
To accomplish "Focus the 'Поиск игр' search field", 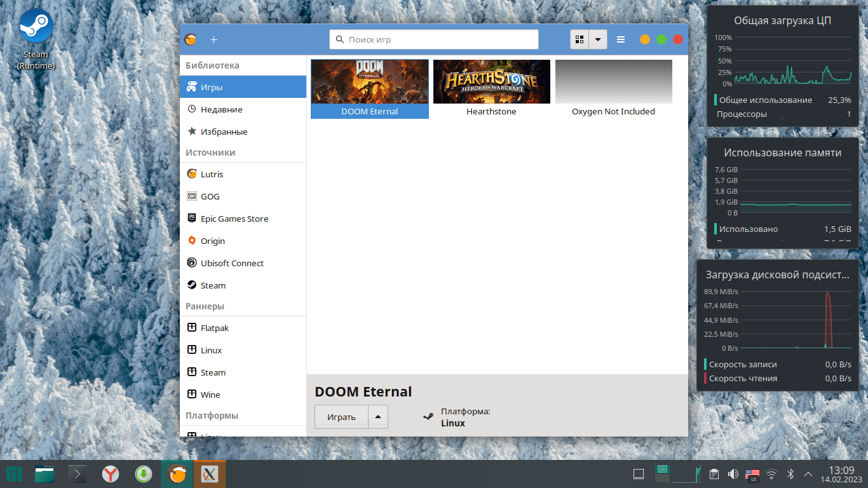I will pos(434,39).
